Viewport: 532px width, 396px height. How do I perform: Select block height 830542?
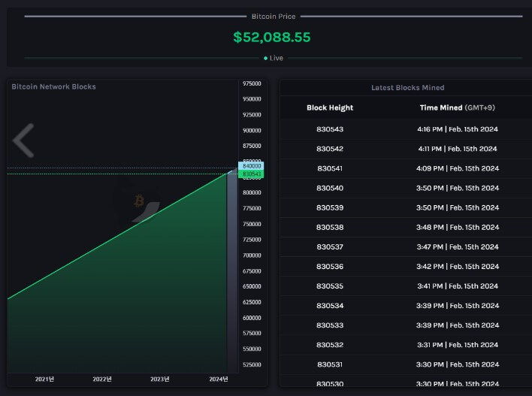pos(330,149)
